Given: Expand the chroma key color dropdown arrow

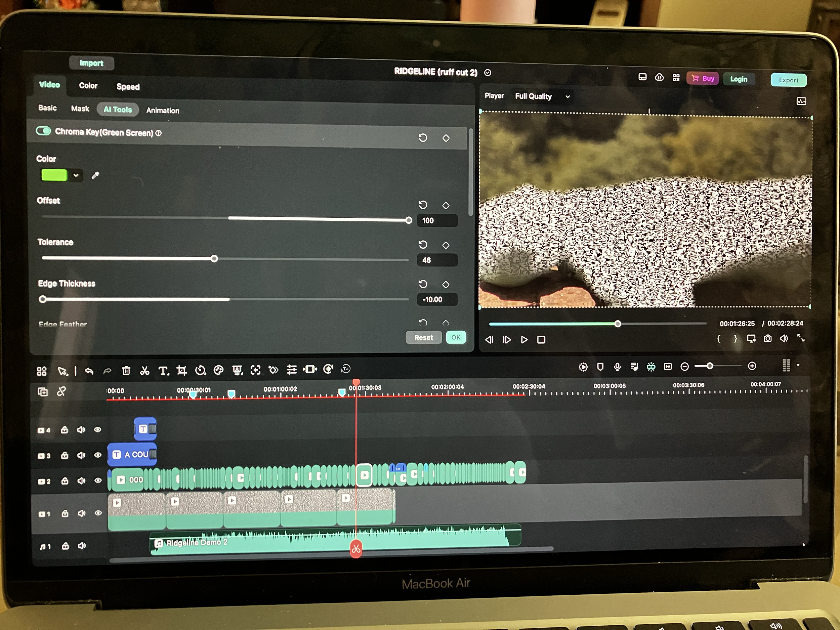Looking at the screenshot, I should coord(76,175).
